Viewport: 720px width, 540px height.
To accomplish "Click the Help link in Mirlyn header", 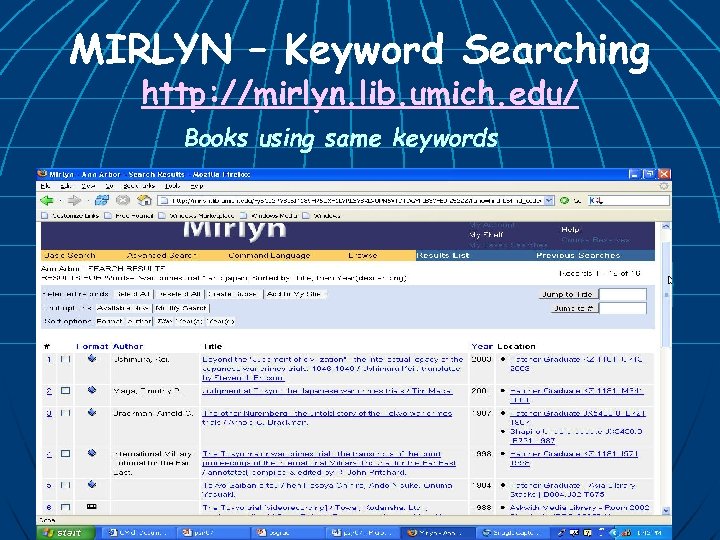I will pos(570,230).
